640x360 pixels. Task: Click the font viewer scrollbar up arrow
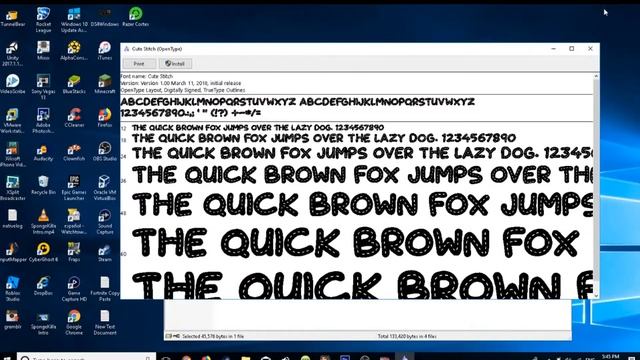[596, 76]
